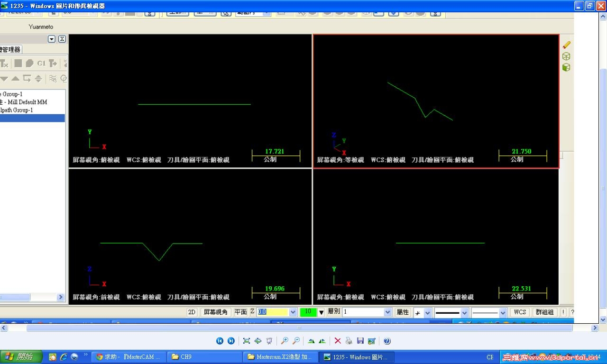Click the green color swatch showing 10
Image resolution: width=607 pixels, height=364 pixels.
click(x=308, y=312)
